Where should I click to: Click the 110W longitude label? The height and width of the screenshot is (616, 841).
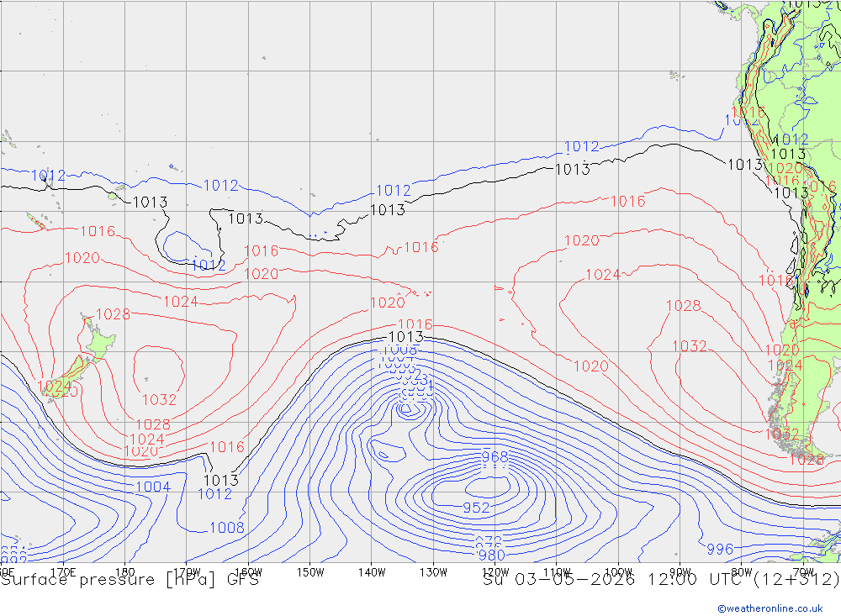click(x=557, y=572)
